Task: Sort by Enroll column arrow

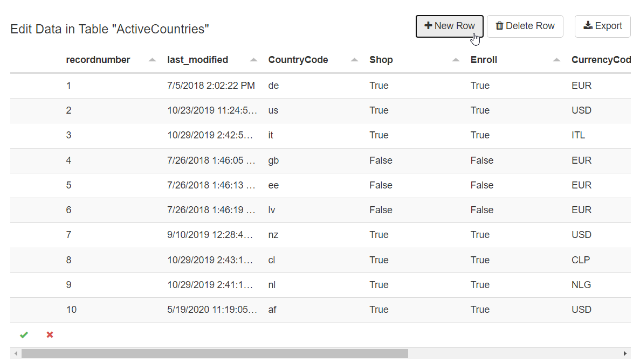Action: click(x=556, y=60)
